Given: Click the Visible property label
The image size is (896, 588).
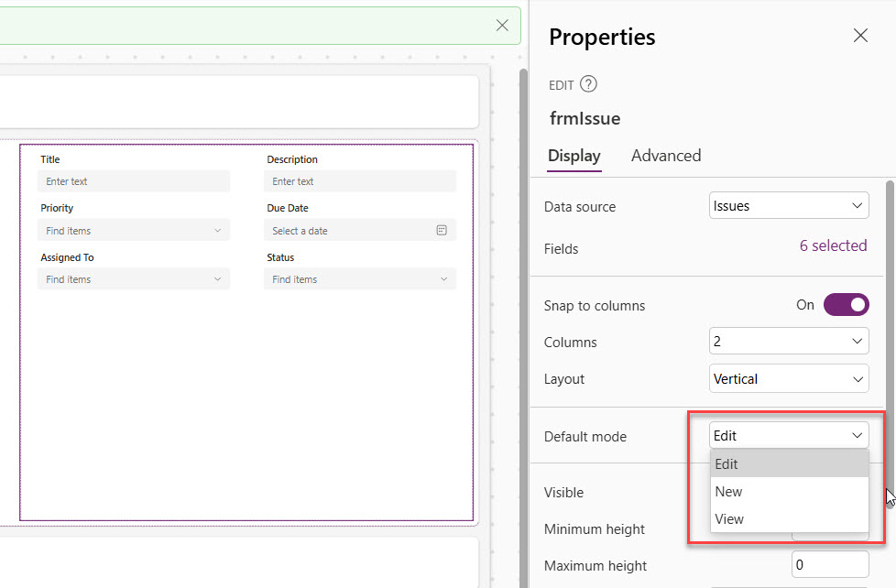Looking at the screenshot, I should 563,493.
